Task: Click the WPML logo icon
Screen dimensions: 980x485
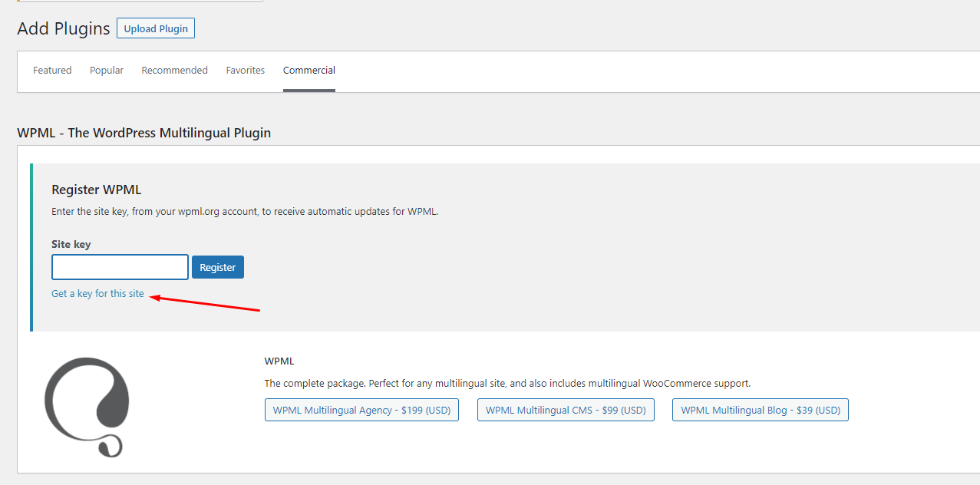Action: [87, 407]
